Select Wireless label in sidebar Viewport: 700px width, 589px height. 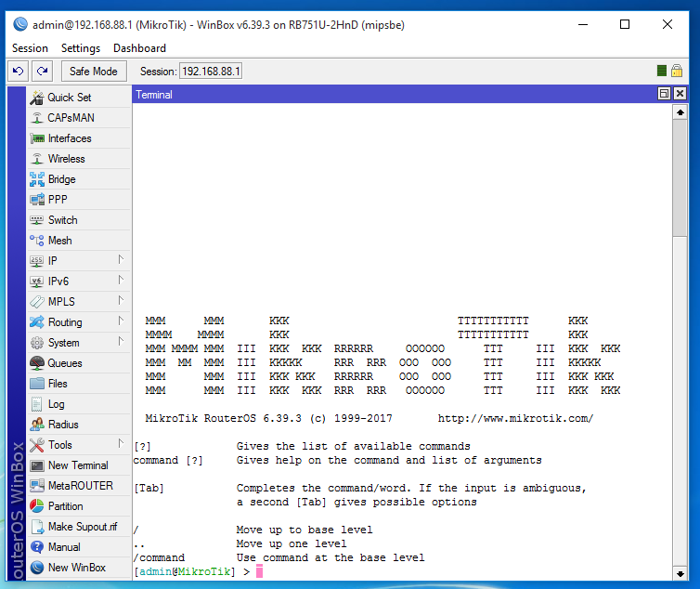pyautogui.click(x=67, y=159)
